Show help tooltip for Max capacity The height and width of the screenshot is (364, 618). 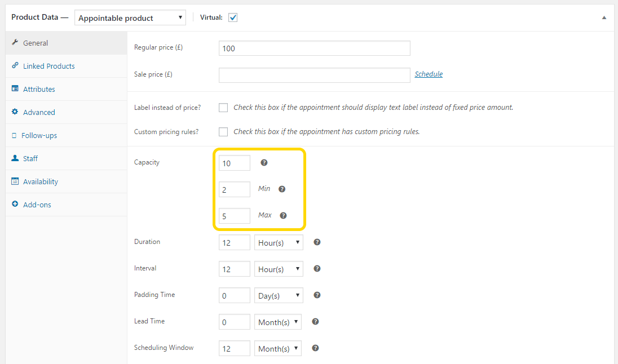pyautogui.click(x=283, y=215)
